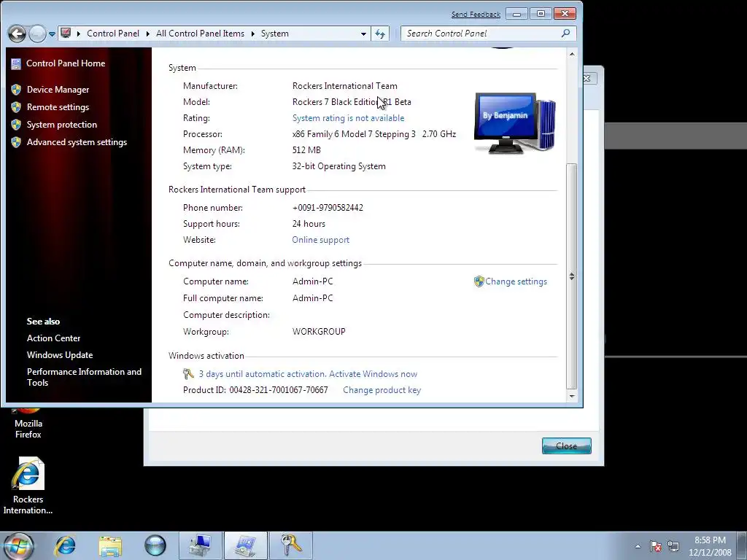Expand arrow before All Control Panel Items
747x560 pixels.
click(147, 34)
